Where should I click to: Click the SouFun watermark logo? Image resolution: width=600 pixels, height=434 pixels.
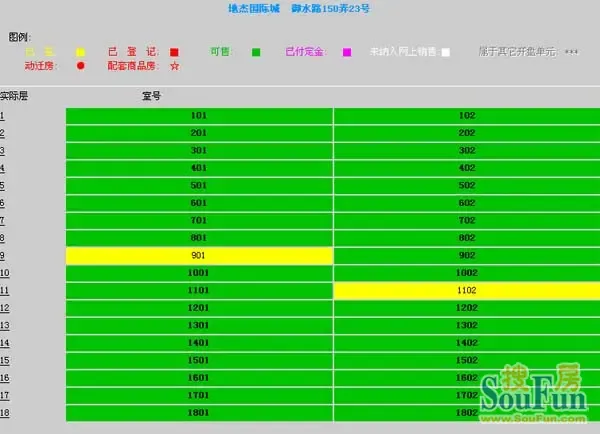pyautogui.click(x=533, y=393)
